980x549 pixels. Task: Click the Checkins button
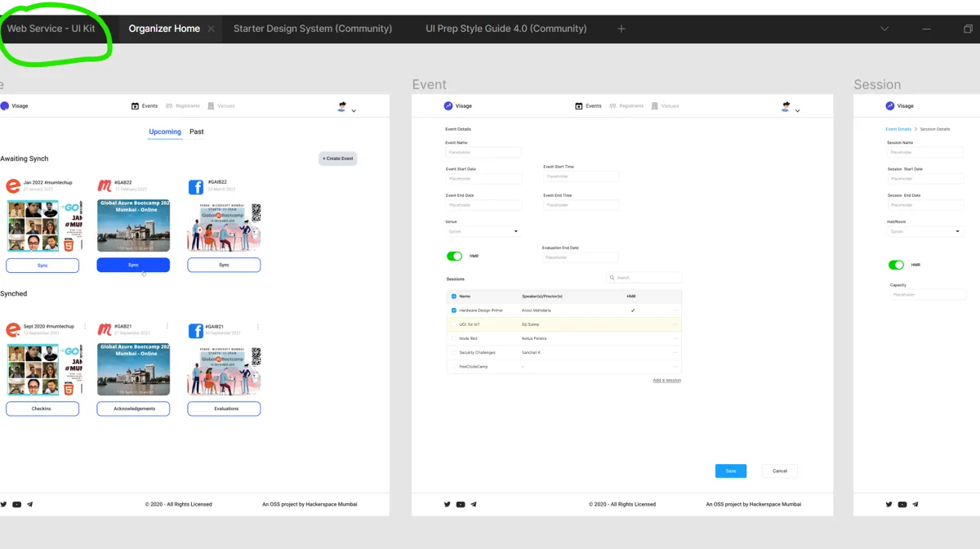(x=42, y=408)
